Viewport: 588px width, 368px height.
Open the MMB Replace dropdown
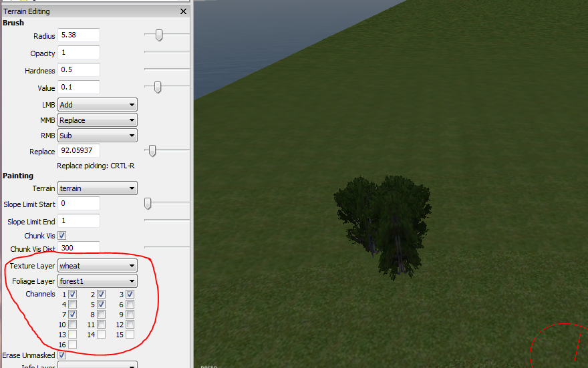(98, 120)
